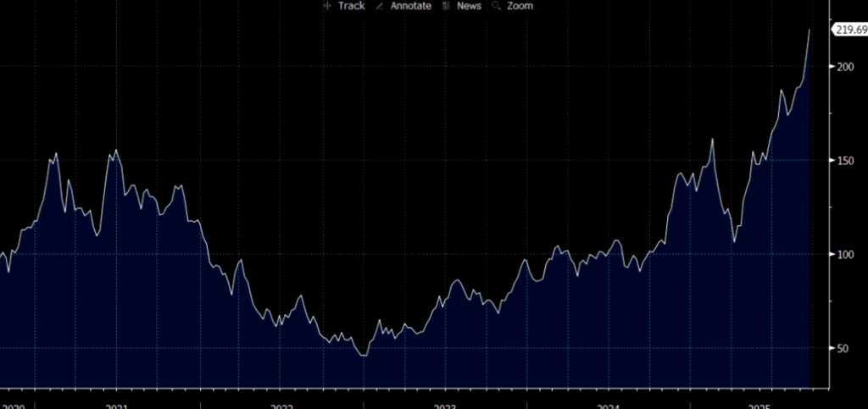Screen dimensions: 868x409
Task: Click the 150 label on price axis
Action: [844, 161]
